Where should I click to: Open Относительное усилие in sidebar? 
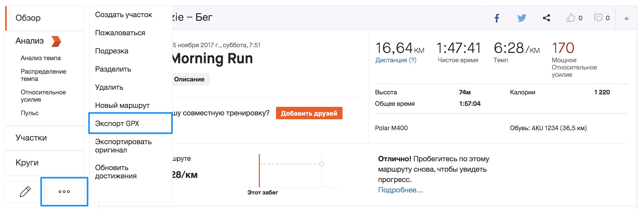(x=43, y=96)
